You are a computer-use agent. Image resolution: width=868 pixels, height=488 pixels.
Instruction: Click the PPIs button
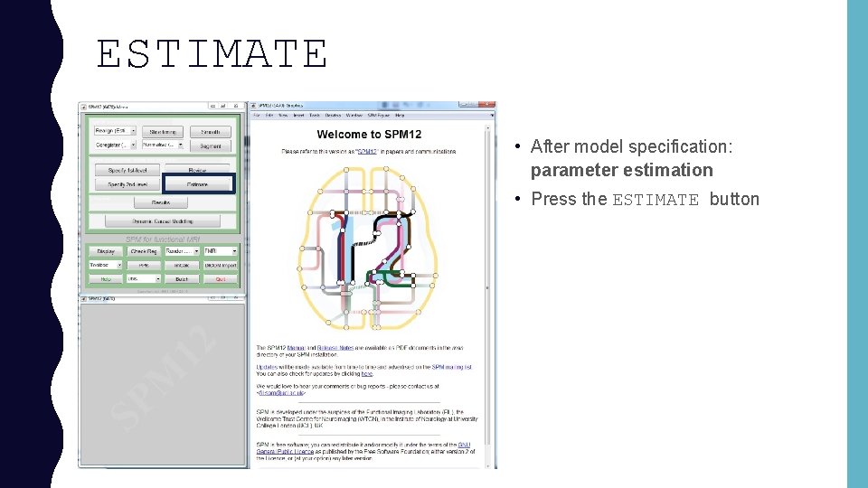click(x=144, y=265)
